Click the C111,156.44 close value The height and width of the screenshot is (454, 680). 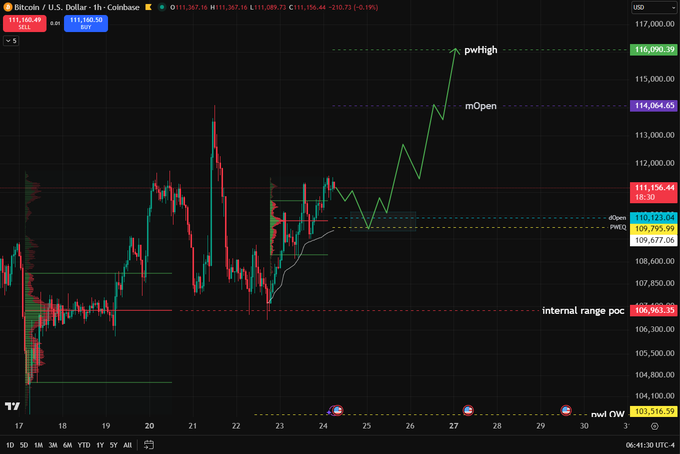(x=307, y=7)
